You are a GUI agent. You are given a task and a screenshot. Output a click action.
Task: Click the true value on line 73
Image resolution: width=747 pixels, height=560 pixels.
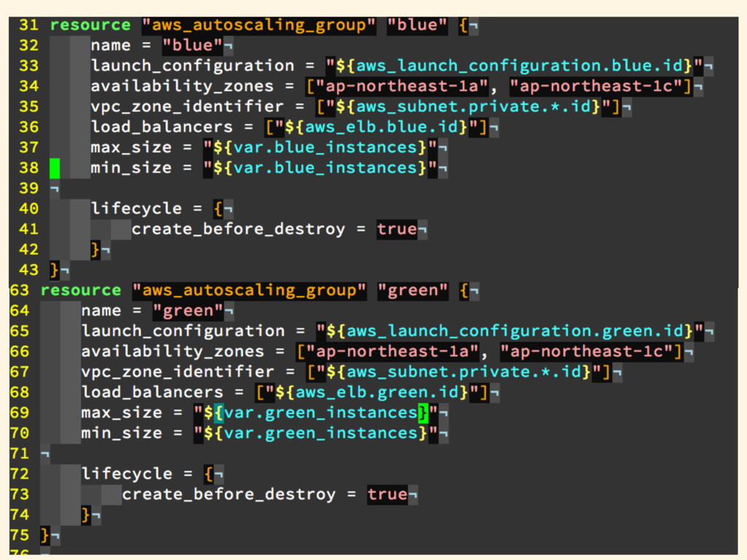click(387, 494)
